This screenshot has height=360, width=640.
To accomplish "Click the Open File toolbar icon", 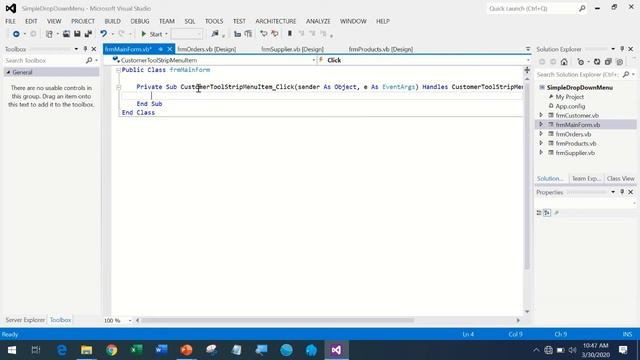I will click(66, 34).
